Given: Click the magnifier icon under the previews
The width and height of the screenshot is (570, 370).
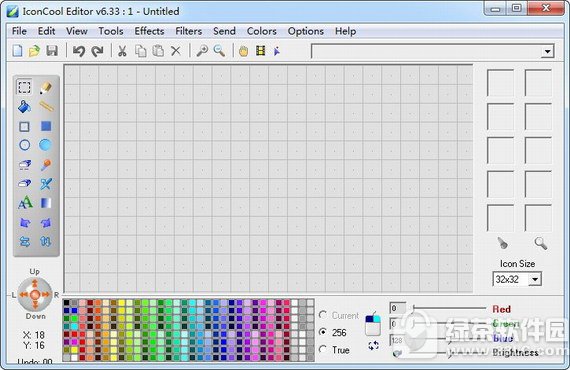Looking at the screenshot, I should point(541,243).
